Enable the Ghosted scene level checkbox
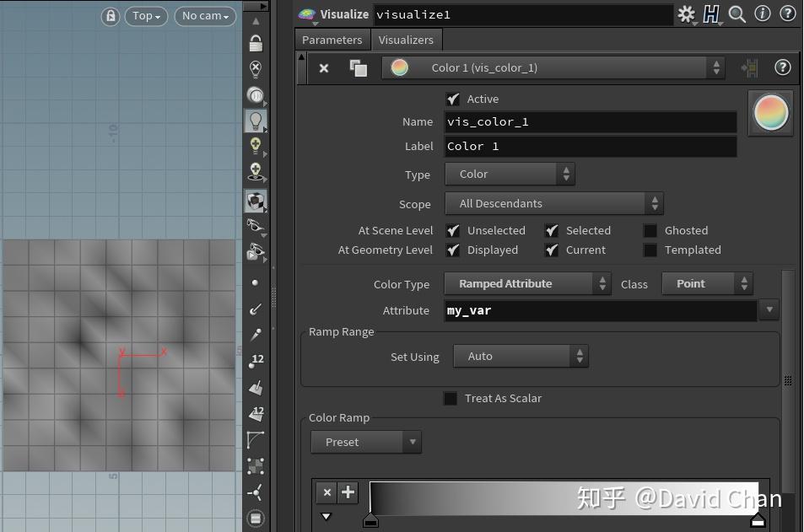 650,230
